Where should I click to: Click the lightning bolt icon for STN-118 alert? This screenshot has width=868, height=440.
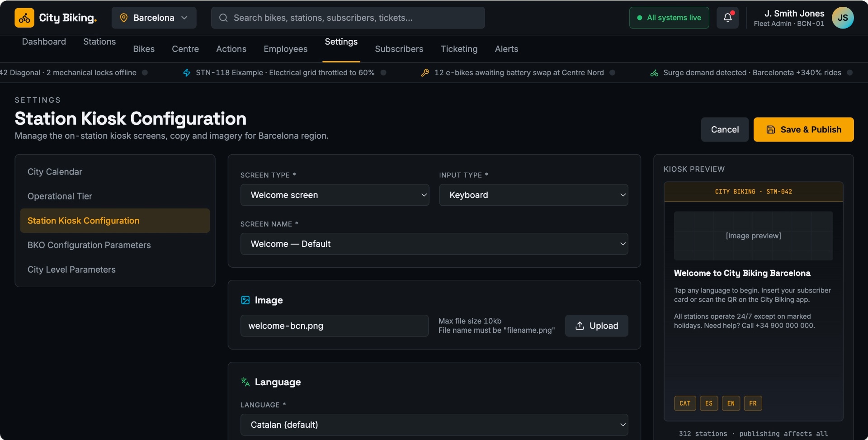tap(187, 73)
